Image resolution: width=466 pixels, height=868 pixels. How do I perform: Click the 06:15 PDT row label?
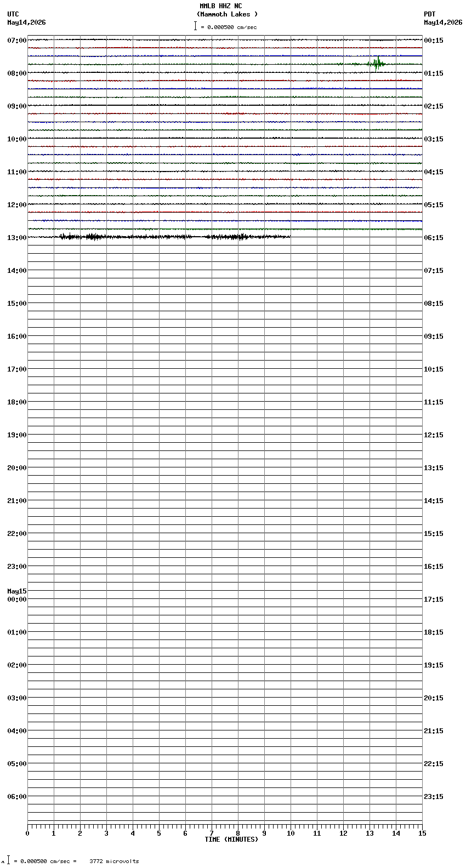point(434,238)
